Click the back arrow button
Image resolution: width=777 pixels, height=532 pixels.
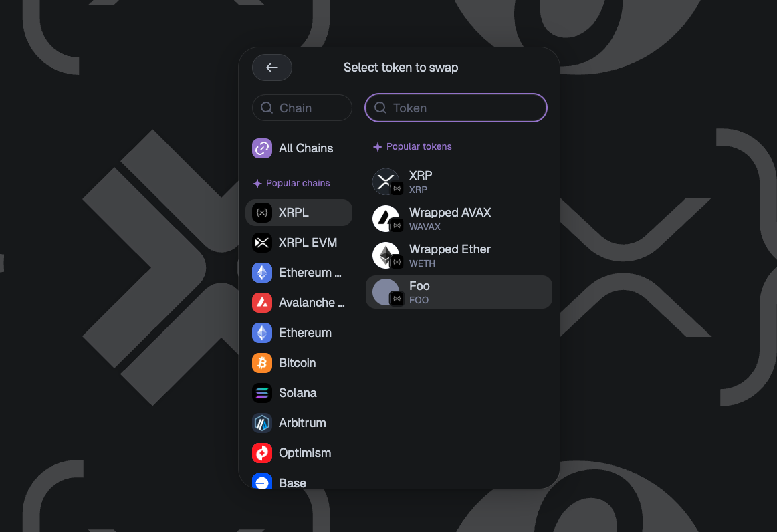tap(271, 68)
